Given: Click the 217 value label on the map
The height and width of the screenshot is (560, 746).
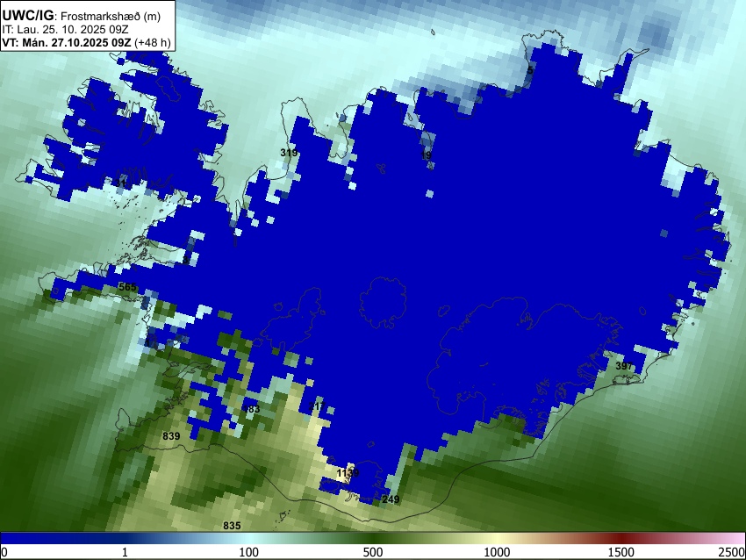Looking at the screenshot, I should [x=317, y=406].
